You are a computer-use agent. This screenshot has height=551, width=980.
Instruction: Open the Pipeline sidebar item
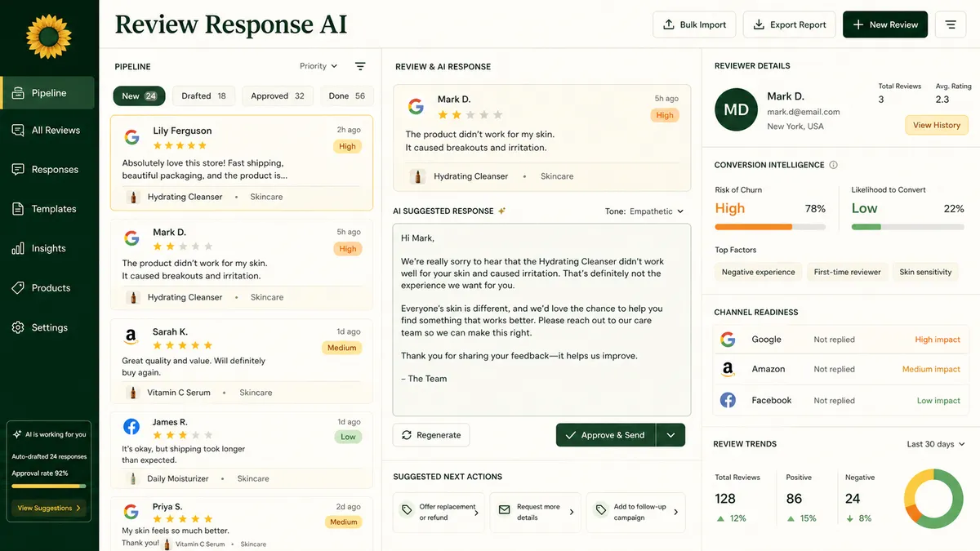coord(48,93)
